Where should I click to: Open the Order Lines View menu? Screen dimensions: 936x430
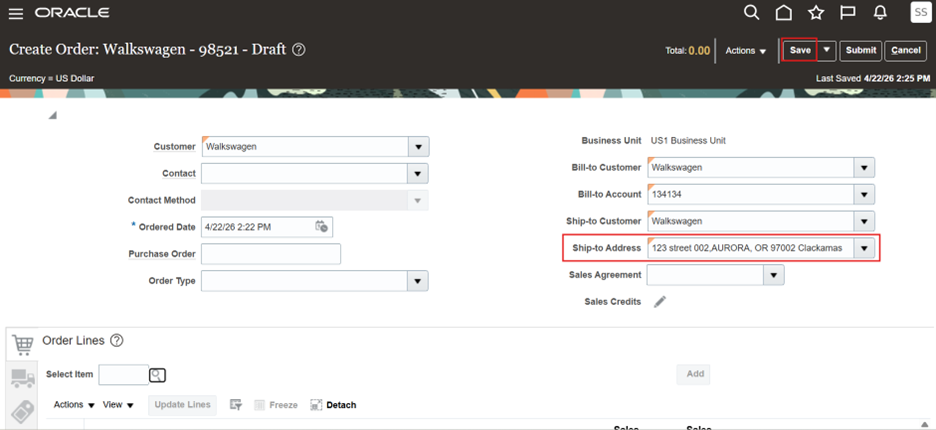[x=118, y=405]
